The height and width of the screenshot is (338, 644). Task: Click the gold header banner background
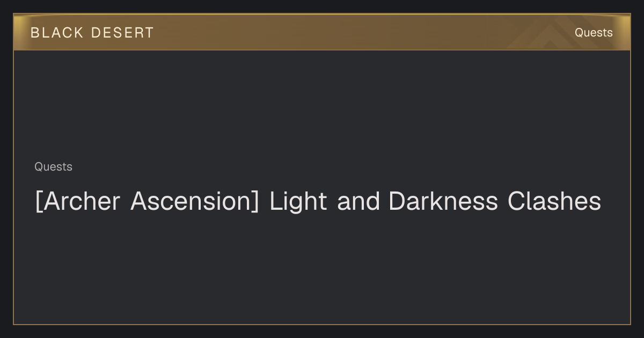click(x=322, y=32)
